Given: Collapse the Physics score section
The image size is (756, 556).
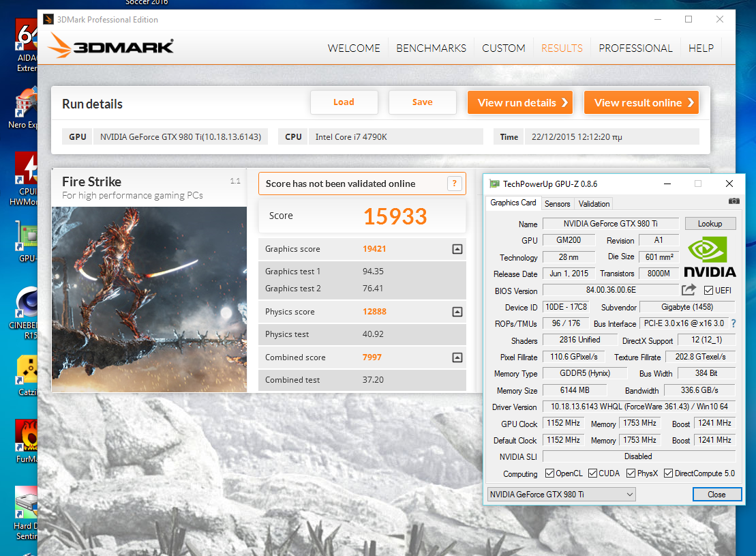Looking at the screenshot, I should 457,312.
